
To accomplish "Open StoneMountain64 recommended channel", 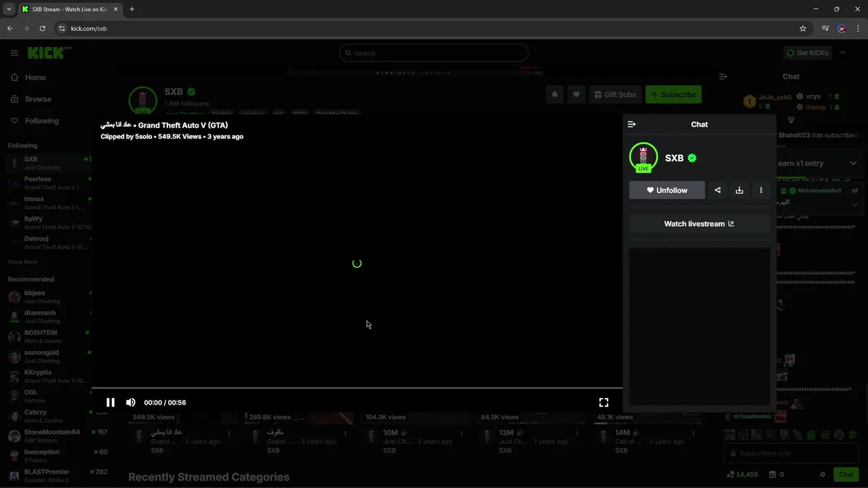I will pyautogui.click(x=57, y=436).
